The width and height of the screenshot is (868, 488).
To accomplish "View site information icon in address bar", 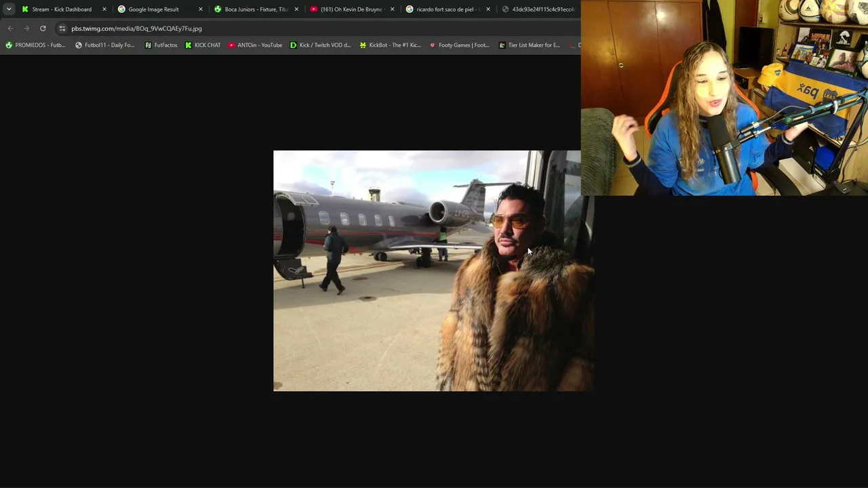I will pos(62,28).
